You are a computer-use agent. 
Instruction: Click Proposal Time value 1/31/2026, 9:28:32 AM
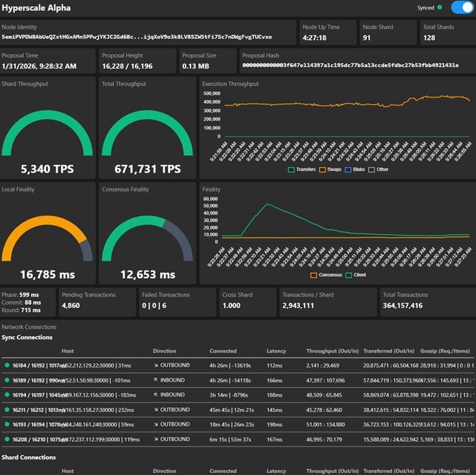tap(39, 66)
